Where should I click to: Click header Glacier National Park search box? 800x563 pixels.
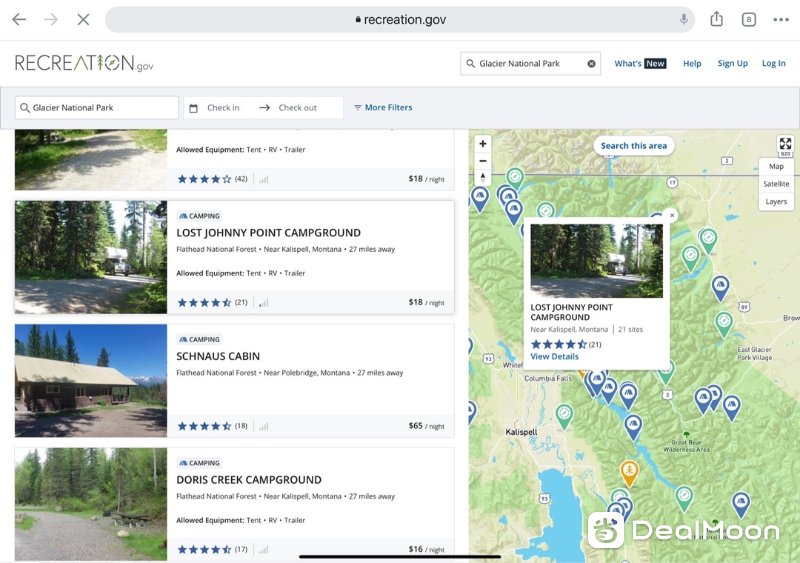tap(530, 63)
